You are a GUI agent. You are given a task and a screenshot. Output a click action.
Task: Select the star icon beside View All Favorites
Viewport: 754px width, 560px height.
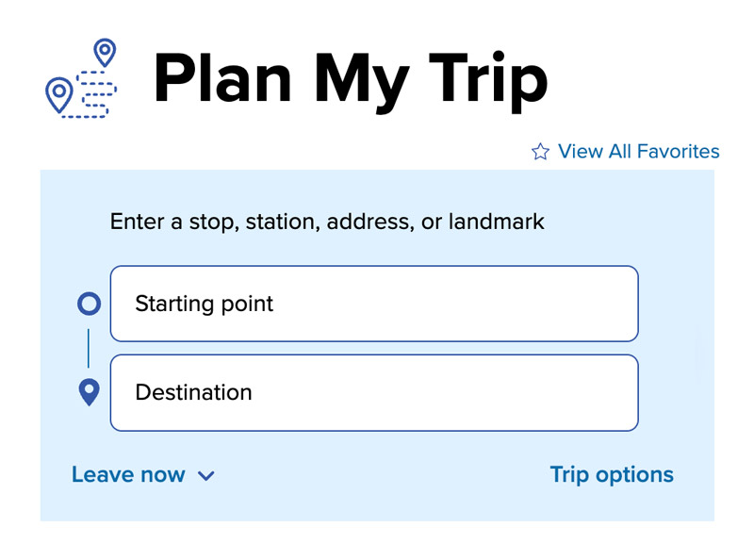pyautogui.click(x=539, y=152)
